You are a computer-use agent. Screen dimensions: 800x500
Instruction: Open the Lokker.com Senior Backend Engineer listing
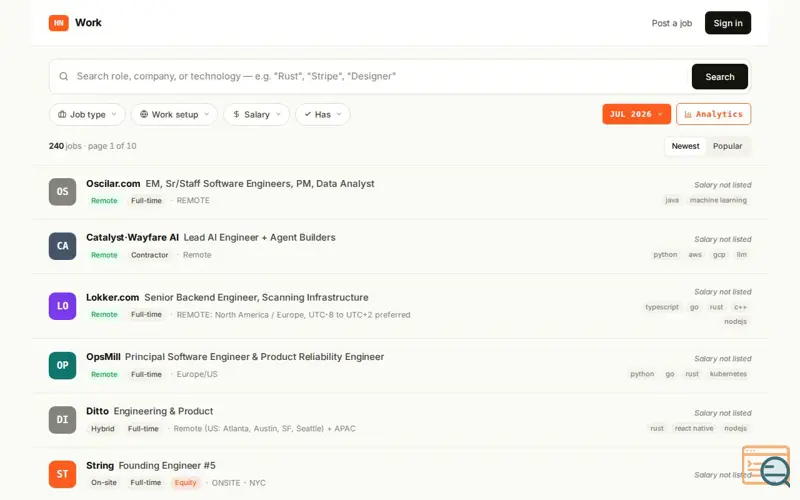[x=256, y=297]
